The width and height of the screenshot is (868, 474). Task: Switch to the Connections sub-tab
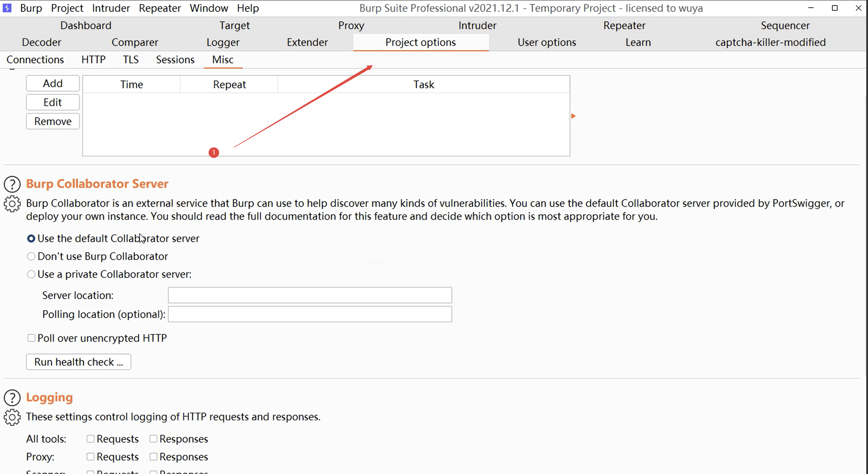pyautogui.click(x=35, y=60)
